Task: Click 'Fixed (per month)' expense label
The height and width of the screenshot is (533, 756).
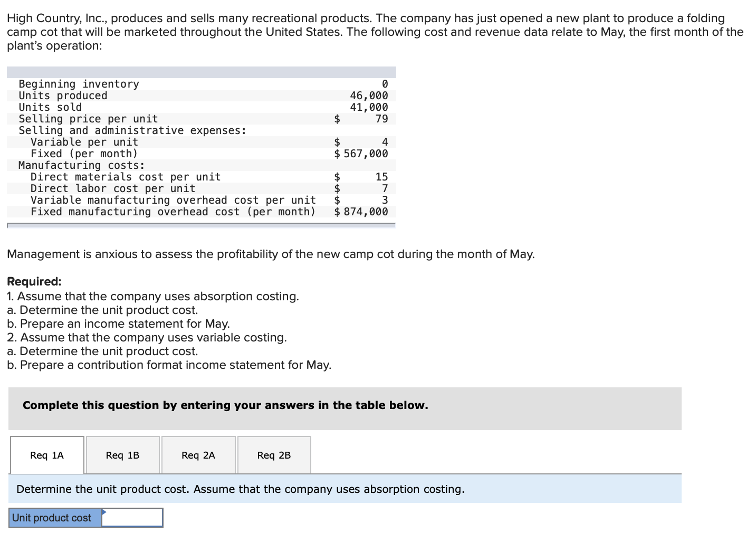Action: coord(84,154)
